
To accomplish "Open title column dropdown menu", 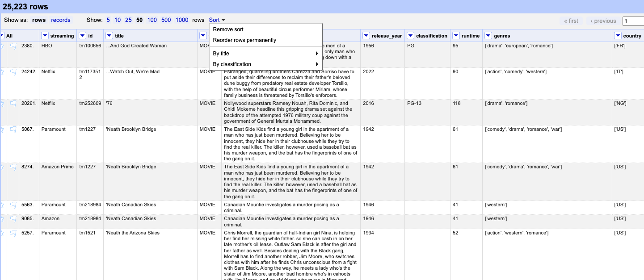I will tap(109, 36).
